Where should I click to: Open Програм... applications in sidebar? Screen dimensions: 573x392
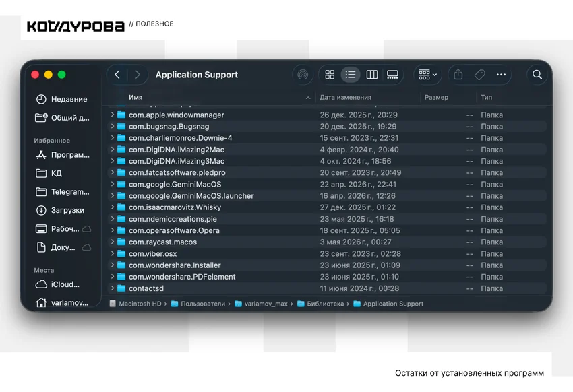[x=62, y=155]
